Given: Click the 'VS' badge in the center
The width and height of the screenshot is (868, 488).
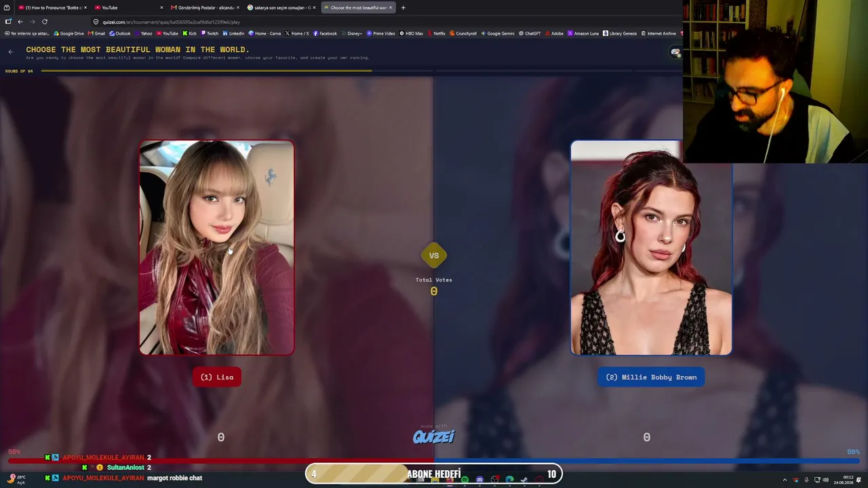Looking at the screenshot, I should 434,256.
